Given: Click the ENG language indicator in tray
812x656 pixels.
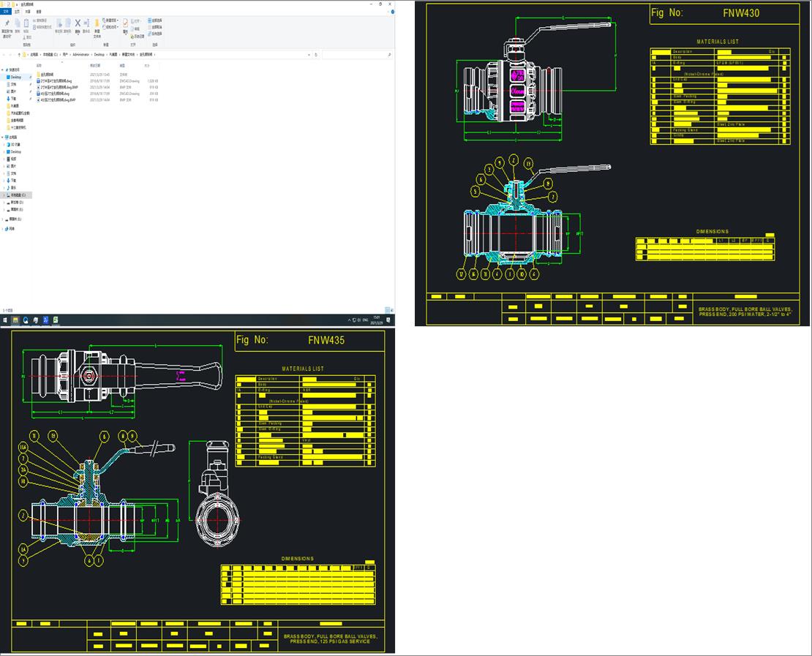Looking at the screenshot, I should [x=365, y=320].
